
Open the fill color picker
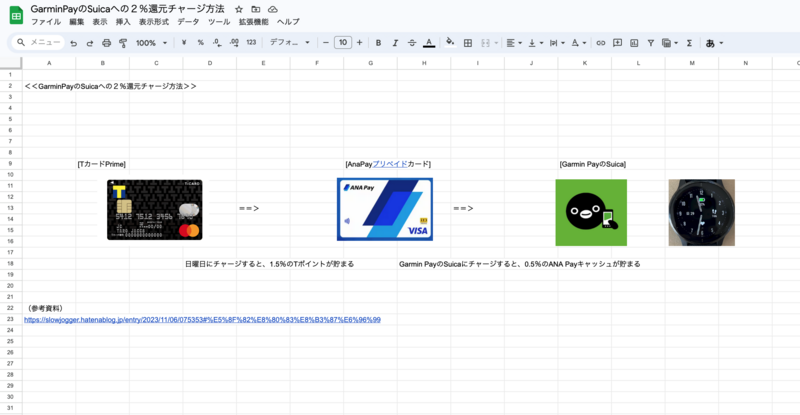[x=450, y=43]
